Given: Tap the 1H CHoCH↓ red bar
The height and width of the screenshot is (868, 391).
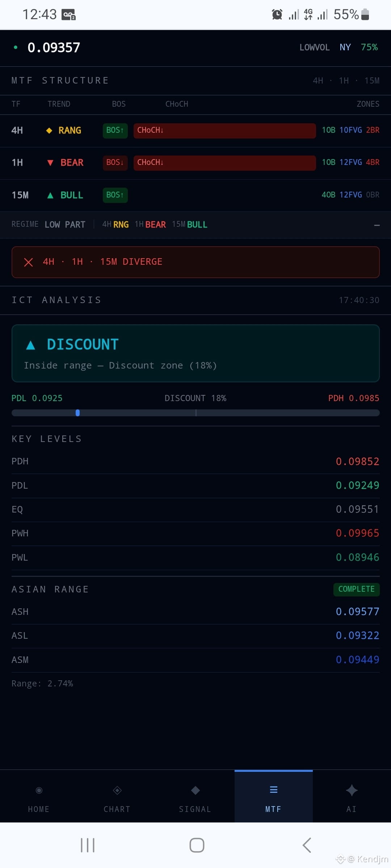Looking at the screenshot, I should pyautogui.click(x=224, y=163).
